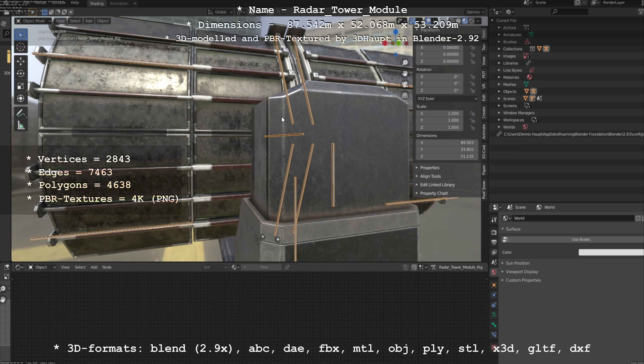The height and width of the screenshot is (364, 644).
Task: Switch to orthographic grid view icon
Action: 405,95
